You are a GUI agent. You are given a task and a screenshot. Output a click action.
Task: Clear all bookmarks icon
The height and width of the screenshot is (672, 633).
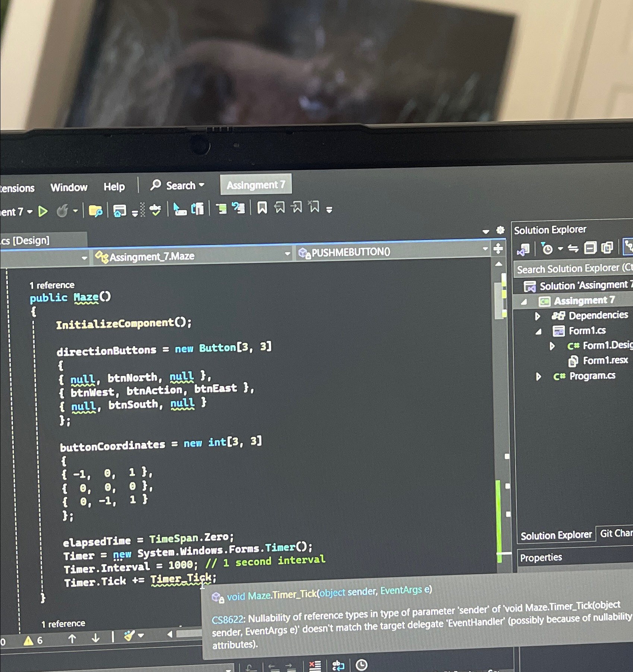click(314, 206)
